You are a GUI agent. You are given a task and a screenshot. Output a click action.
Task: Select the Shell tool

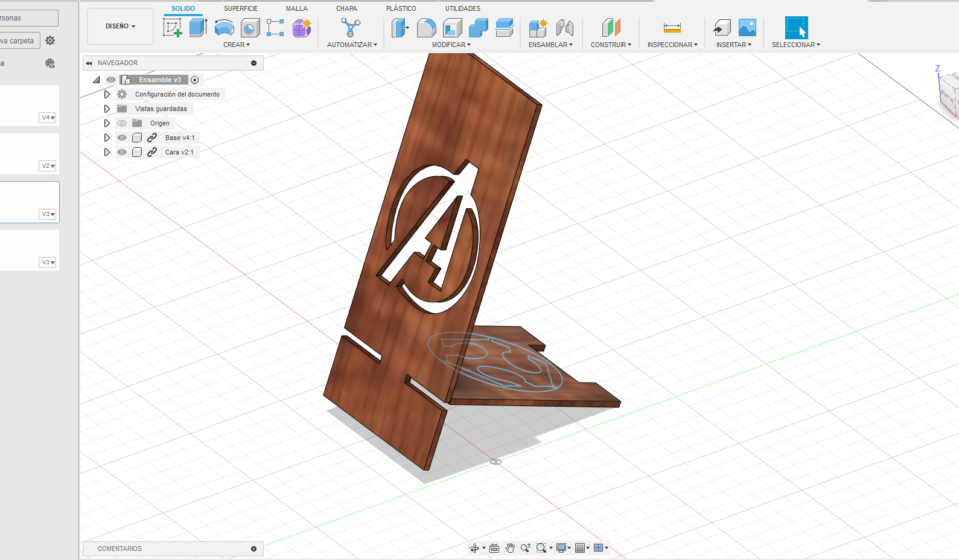coord(453,28)
